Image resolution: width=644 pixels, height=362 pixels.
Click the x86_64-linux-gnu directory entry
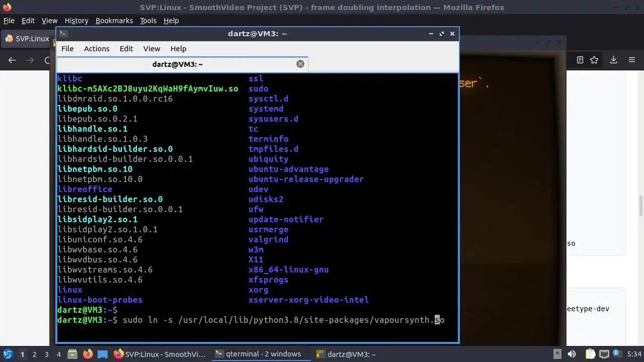[x=288, y=269]
